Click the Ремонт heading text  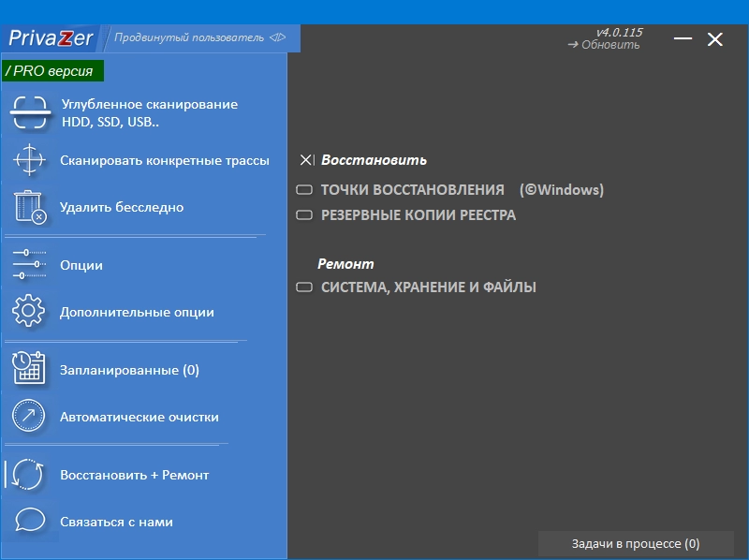(x=345, y=264)
